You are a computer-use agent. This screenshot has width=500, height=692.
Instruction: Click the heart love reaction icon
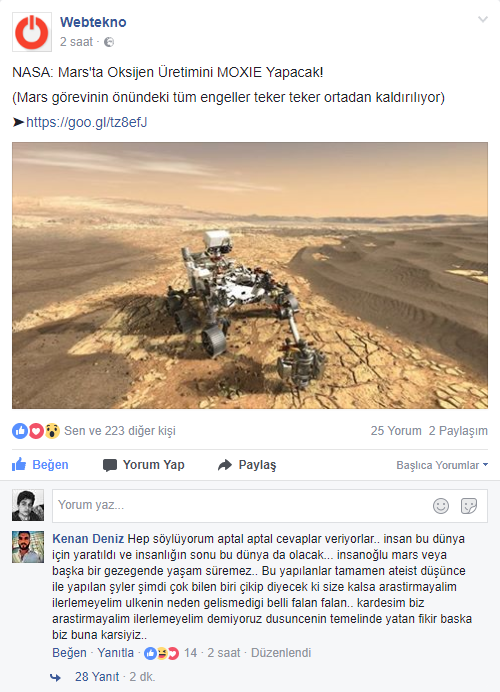coord(36,431)
